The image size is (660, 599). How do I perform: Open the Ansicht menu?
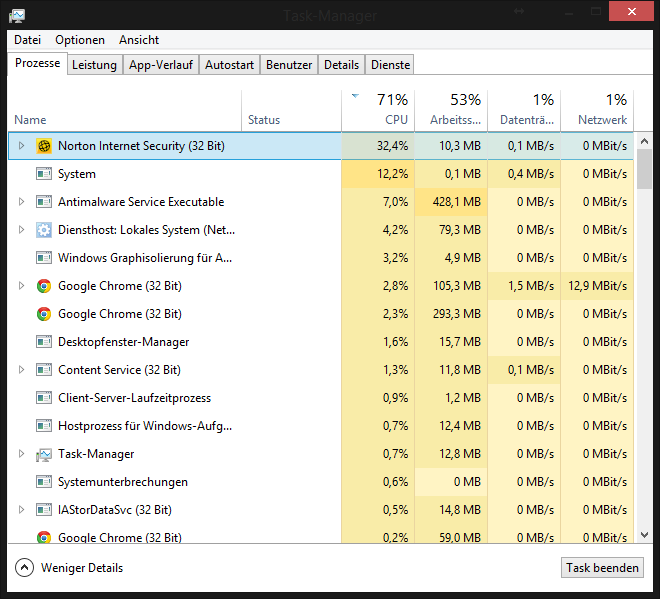[x=139, y=40]
